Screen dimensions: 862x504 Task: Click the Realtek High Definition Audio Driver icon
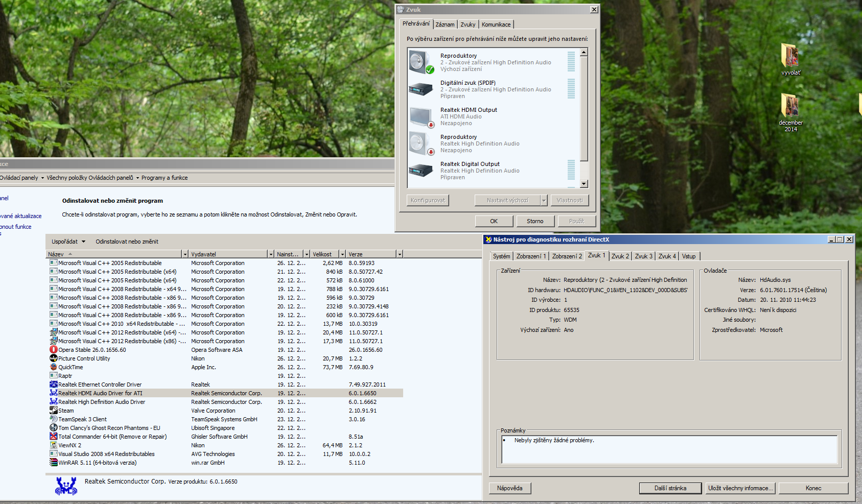click(x=54, y=402)
